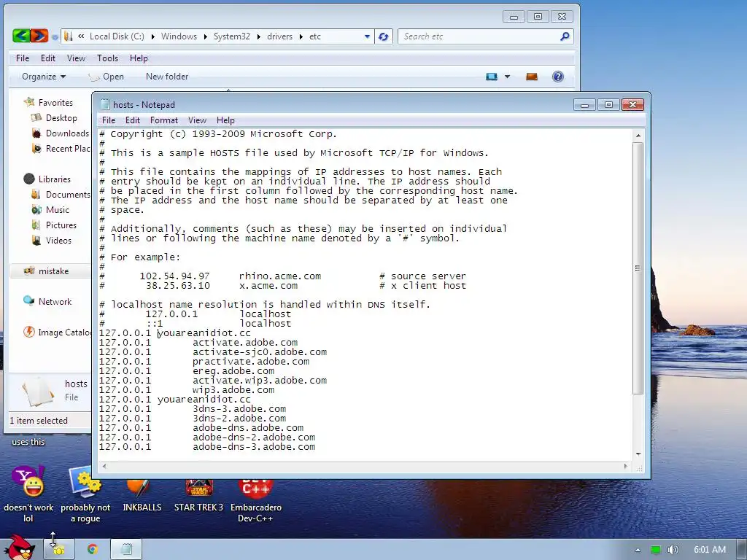Click the orange Forward arrow in Explorer
Viewport: 747px width, 560px height.
coord(39,36)
